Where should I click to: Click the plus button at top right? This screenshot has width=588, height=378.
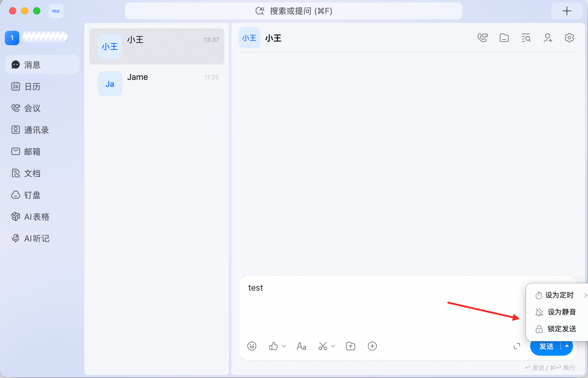coord(567,11)
